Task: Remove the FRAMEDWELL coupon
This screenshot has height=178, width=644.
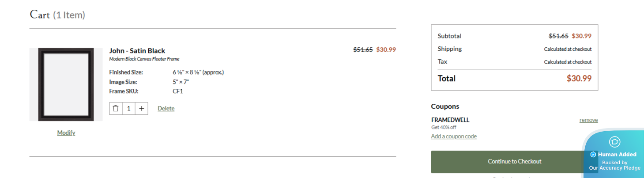Action: coord(588,120)
